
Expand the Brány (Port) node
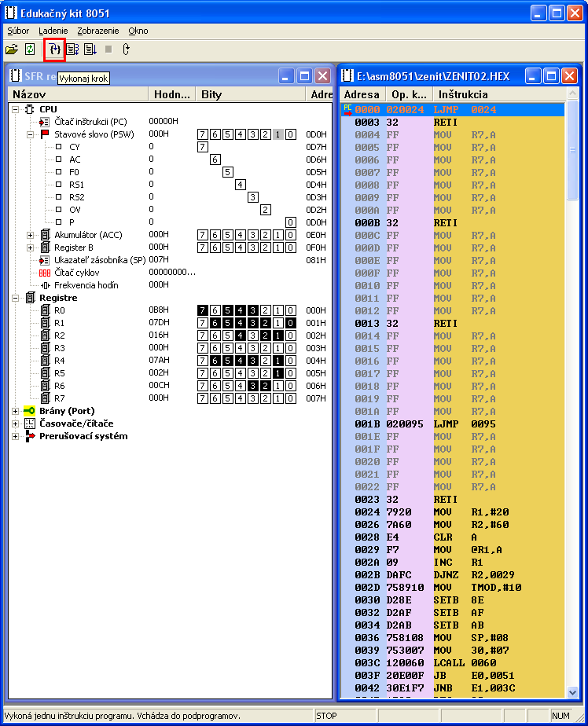click(15, 411)
